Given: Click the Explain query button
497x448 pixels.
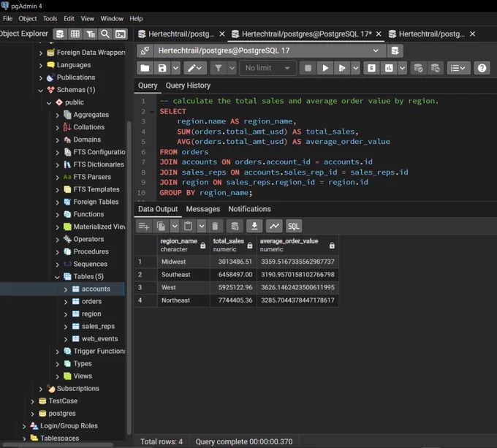Looking at the screenshot, I should [371, 68].
